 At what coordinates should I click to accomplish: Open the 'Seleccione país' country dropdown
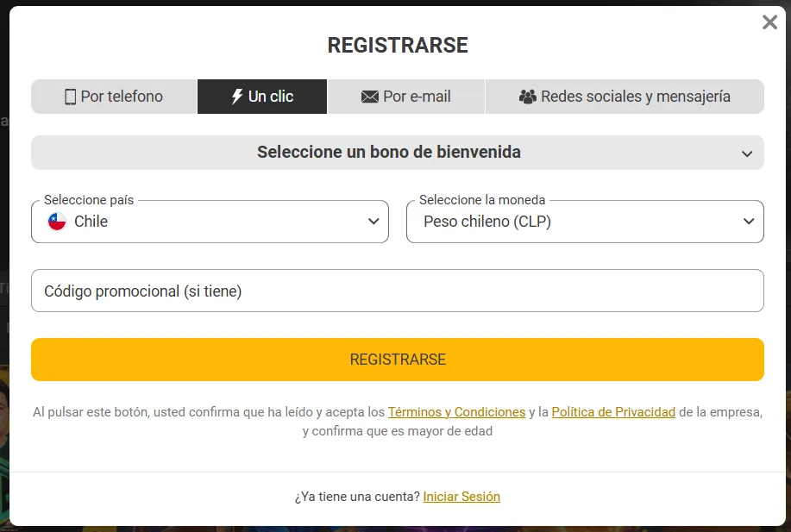click(x=210, y=221)
